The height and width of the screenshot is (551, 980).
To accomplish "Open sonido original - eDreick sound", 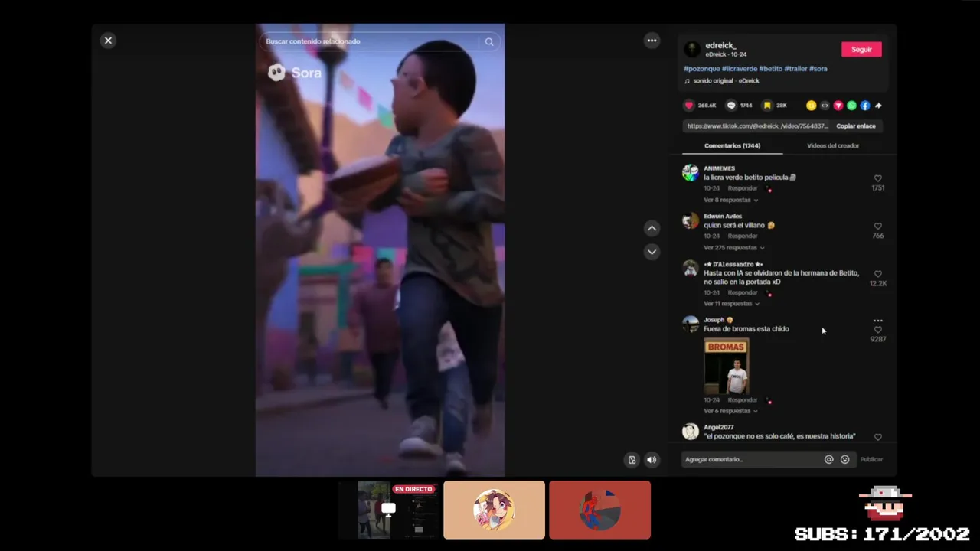I will (726, 81).
